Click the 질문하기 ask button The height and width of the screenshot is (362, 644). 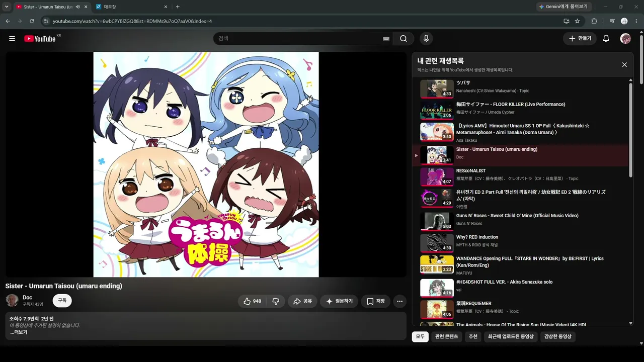(339, 301)
